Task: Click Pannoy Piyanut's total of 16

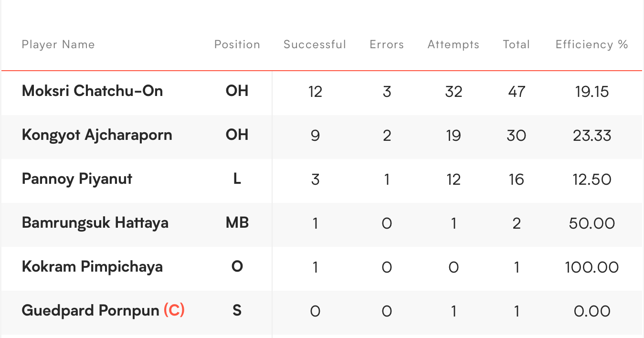Action: pyautogui.click(x=516, y=180)
